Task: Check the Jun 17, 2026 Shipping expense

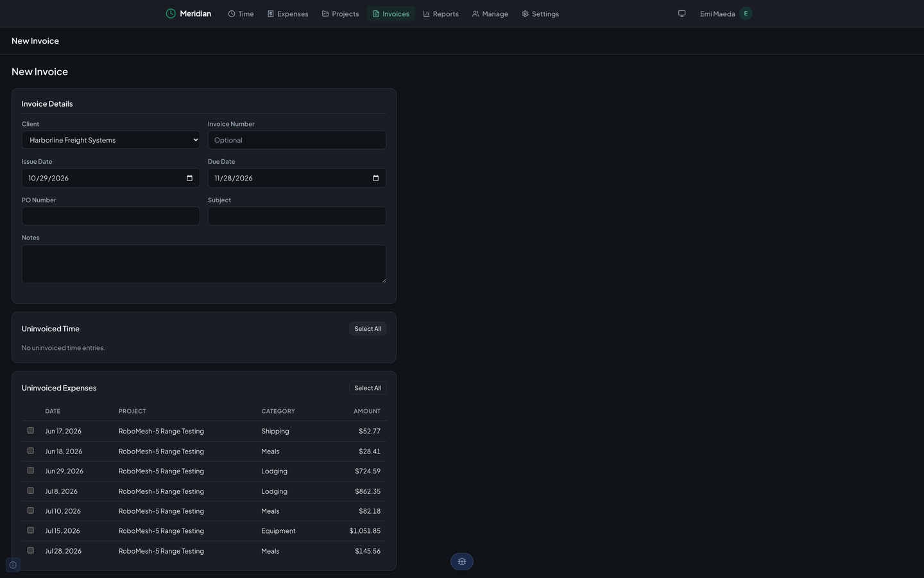Action: click(30, 430)
